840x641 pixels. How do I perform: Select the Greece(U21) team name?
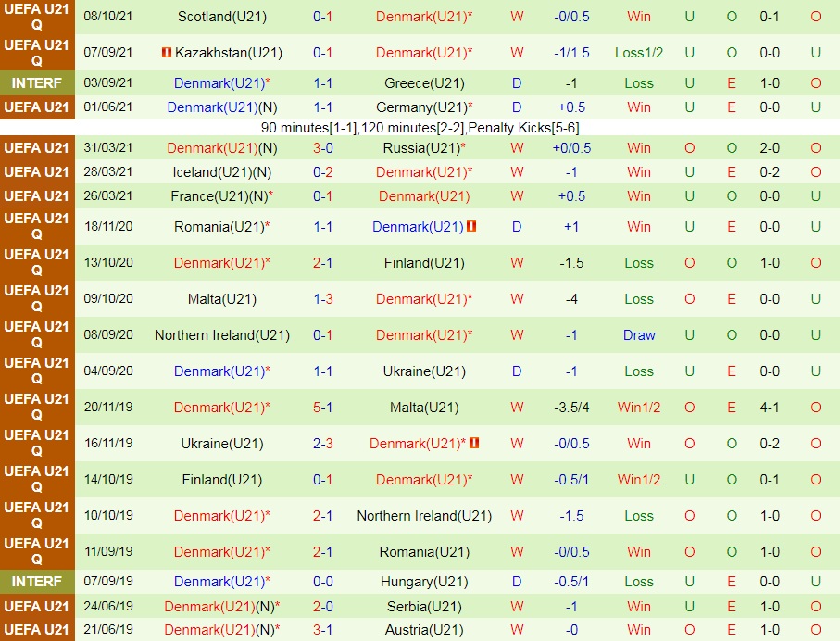click(x=424, y=83)
